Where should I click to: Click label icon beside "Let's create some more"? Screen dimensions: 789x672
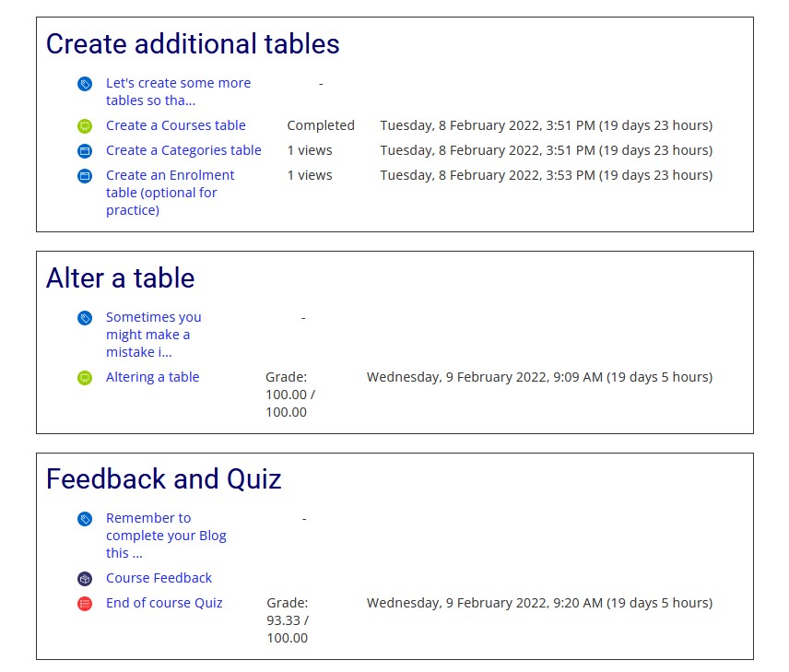(85, 84)
